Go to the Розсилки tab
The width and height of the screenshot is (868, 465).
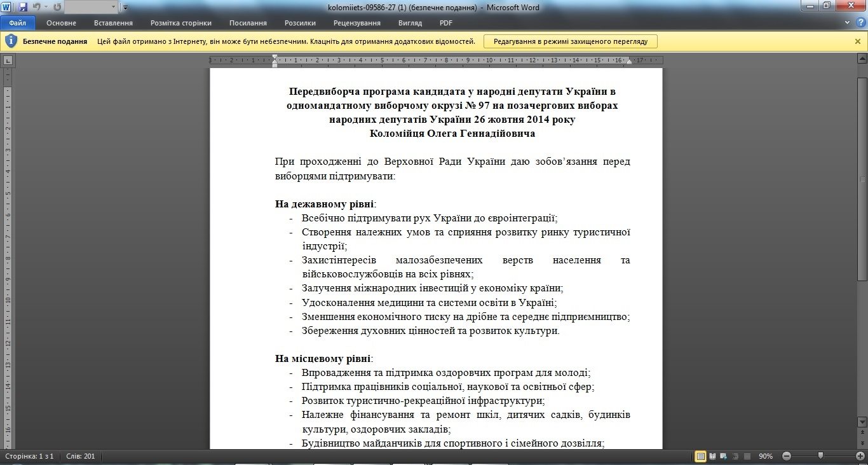(x=300, y=23)
